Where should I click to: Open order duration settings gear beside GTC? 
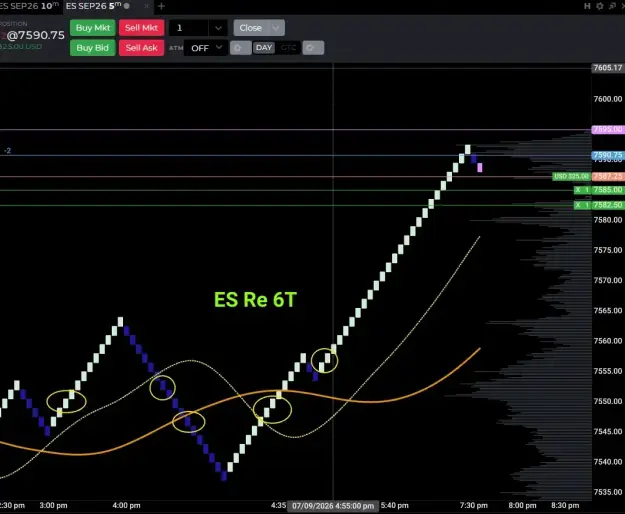(313, 48)
